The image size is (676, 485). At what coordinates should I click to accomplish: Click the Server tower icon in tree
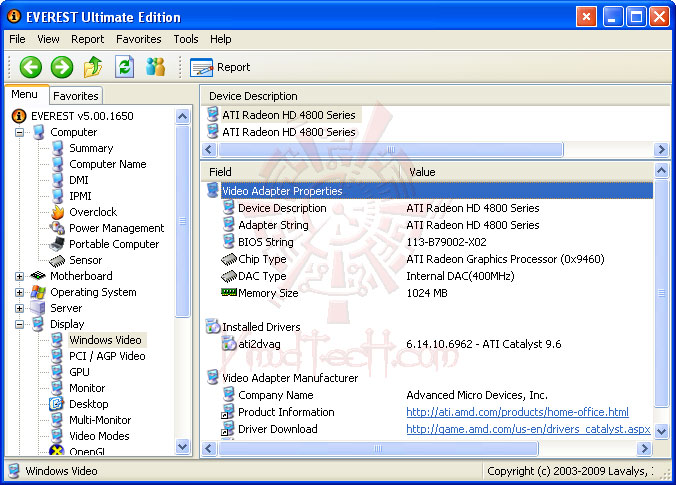click(38, 308)
